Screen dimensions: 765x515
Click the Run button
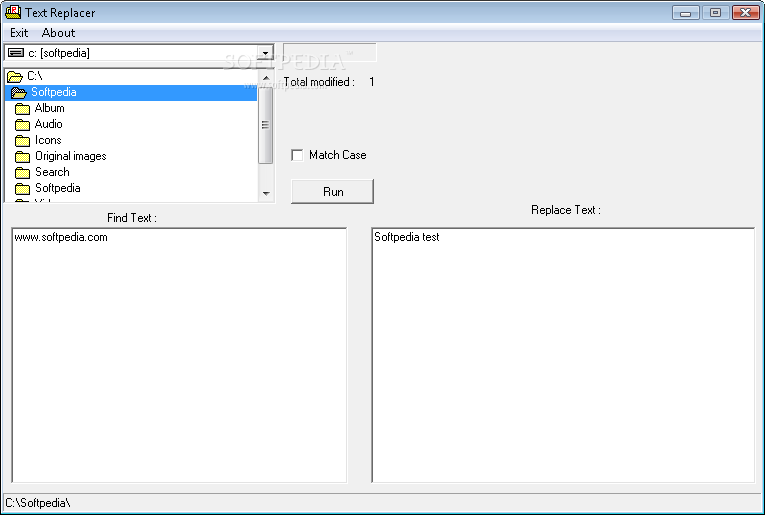click(332, 191)
